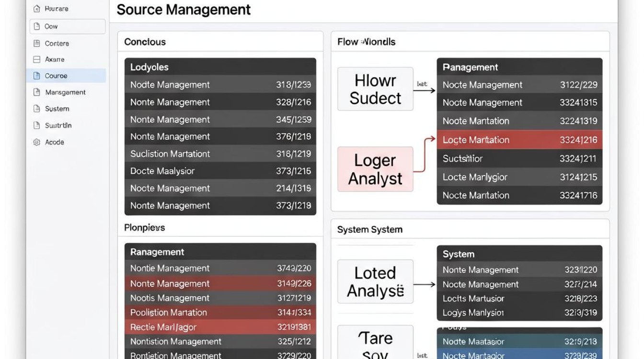Select the Nocte Management row 3122/229
This screenshot has width=644, height=359.
click(520, 85)
